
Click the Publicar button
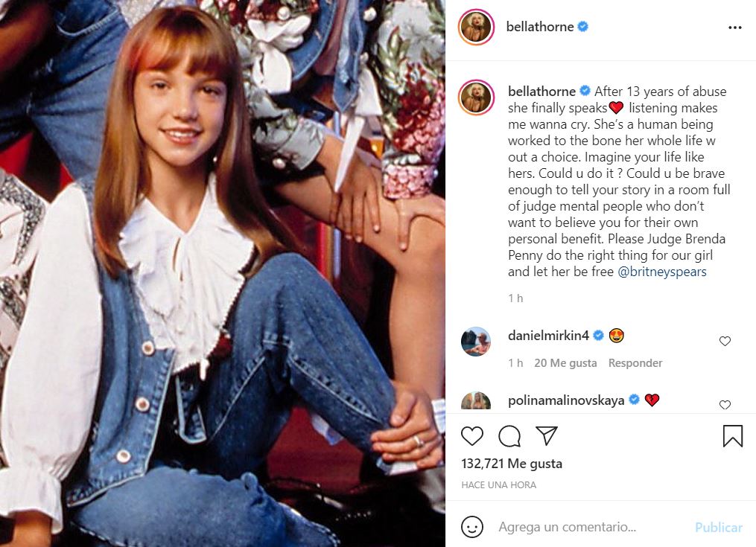(x=719, y=527)
